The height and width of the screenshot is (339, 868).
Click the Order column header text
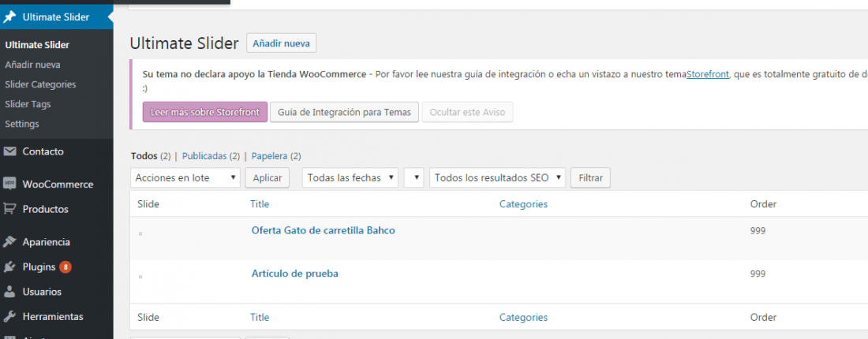point(763,204)
